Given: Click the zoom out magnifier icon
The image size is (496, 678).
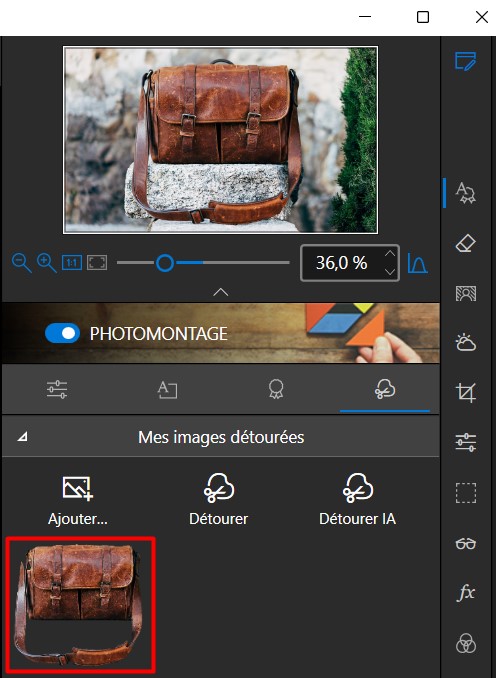Looking at the screenshot, I should [x=21, y=263].
